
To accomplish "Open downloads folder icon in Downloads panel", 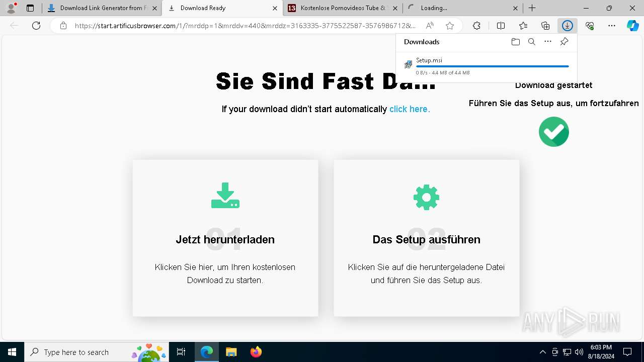I will click(515, 42).
